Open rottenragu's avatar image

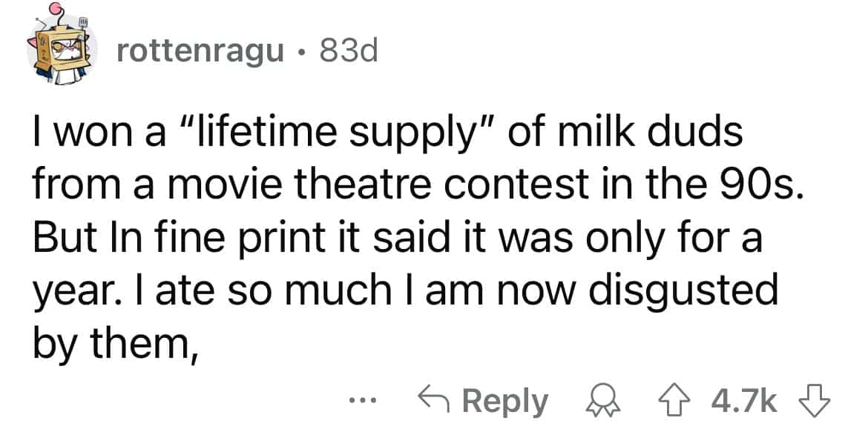tap(62, 51)
